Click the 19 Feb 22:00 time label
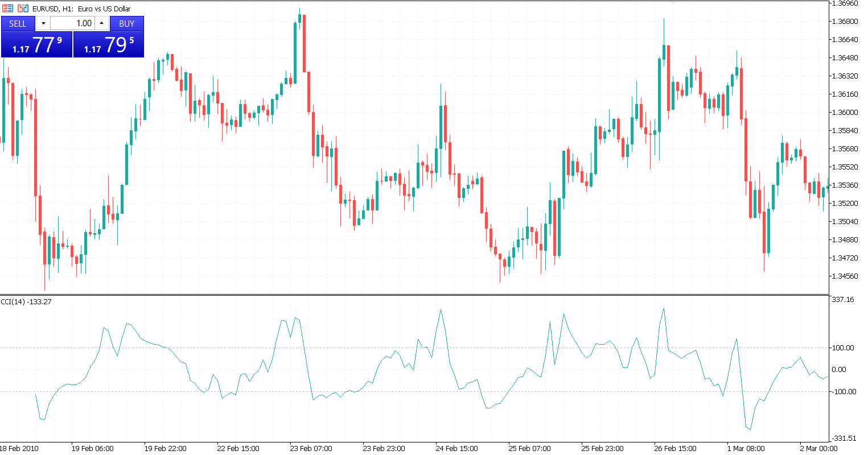The image size is (868, 455). point(166,449)
